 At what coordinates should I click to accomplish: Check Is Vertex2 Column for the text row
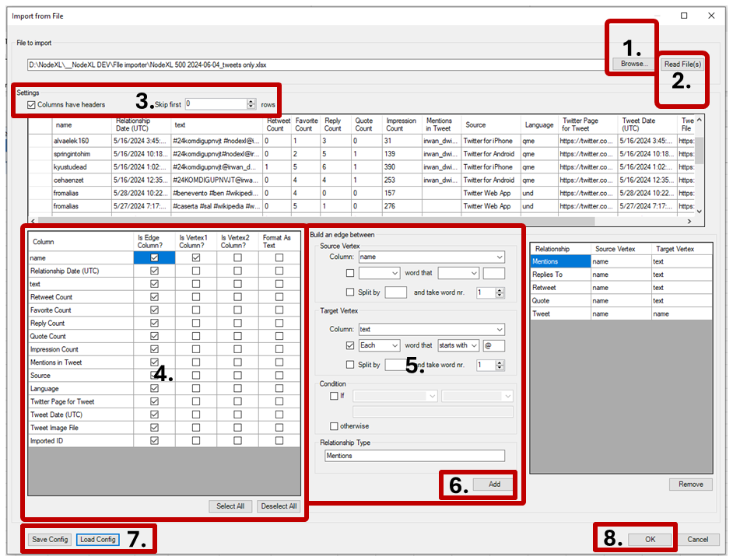coord(237,284)
